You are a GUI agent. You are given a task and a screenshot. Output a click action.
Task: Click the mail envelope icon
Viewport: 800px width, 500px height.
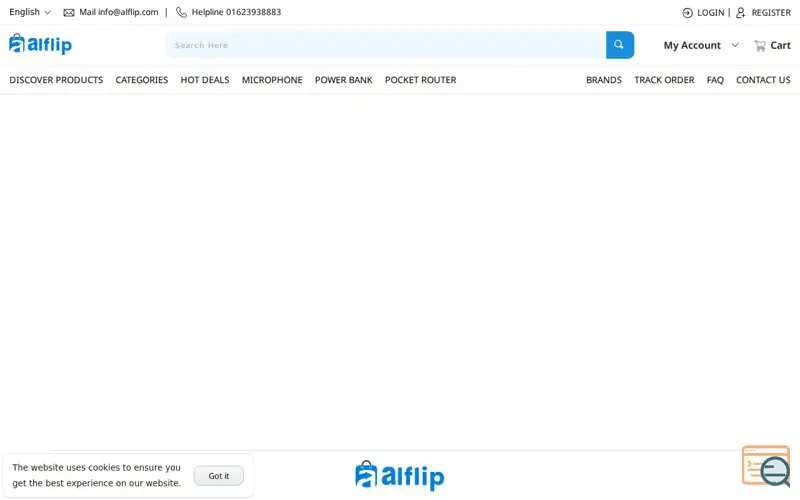69,13
